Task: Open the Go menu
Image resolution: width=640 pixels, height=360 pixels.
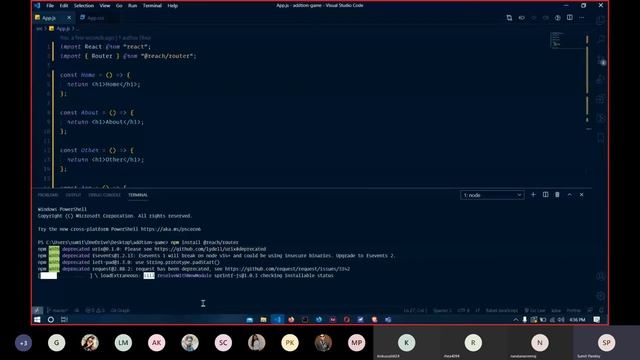Action: (119, 6)
